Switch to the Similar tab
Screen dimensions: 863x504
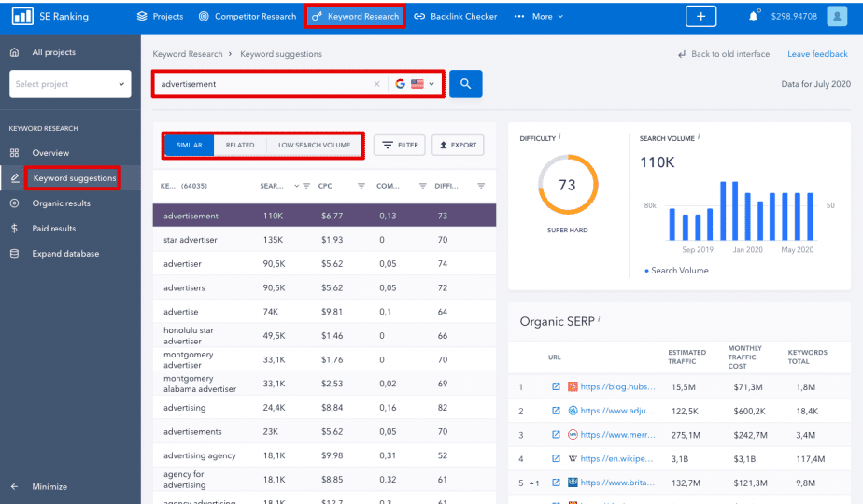pyautogui.click(x=190, y=146)
